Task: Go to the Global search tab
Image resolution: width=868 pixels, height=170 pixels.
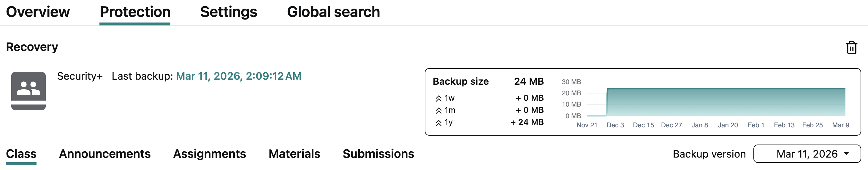Action: [333, 12]
